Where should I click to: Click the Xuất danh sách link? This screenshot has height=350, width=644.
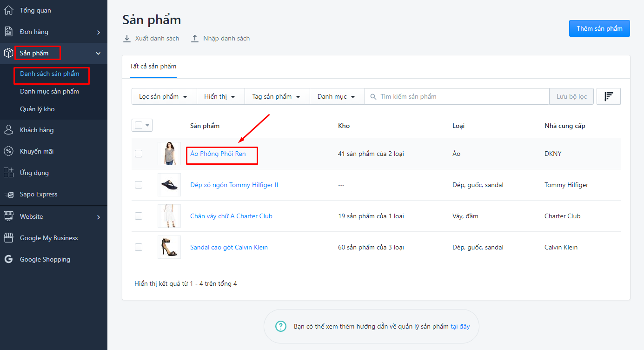click(x=157, y=38)
